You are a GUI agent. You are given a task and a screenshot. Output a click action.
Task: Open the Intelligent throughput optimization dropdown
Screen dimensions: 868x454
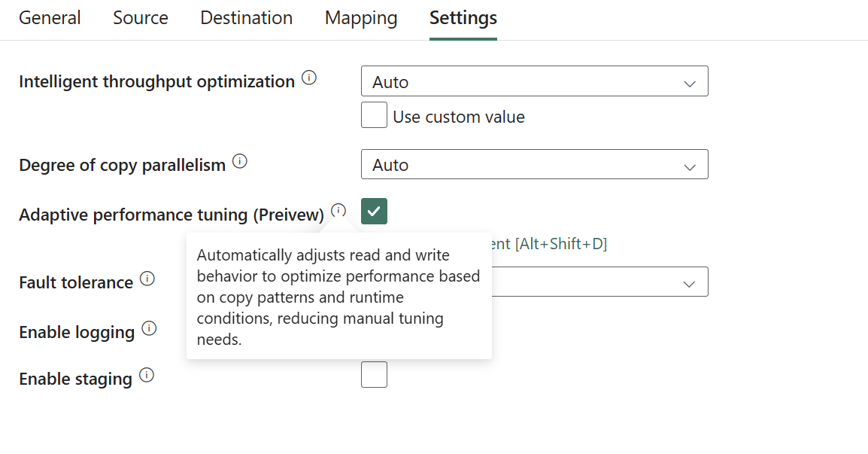[x=534, y=81]
